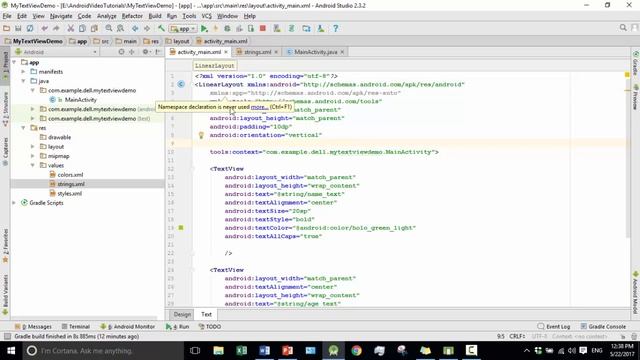Collapse the res folder

(x=23, y=128)
